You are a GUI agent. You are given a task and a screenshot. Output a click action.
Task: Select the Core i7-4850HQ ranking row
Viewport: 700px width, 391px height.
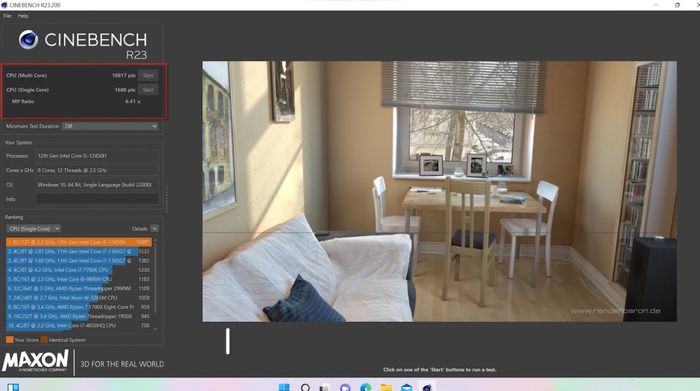79,325
